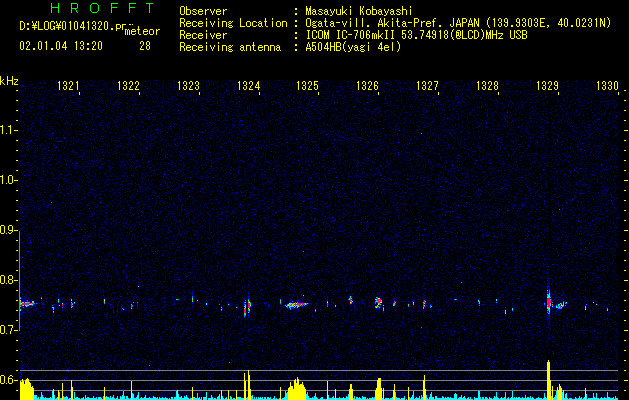Image resolution: width=629 pixels, height=400 pixels.
Task: Click the A504HB(yagi 4el) antenna value
Action: click(353, 47)
